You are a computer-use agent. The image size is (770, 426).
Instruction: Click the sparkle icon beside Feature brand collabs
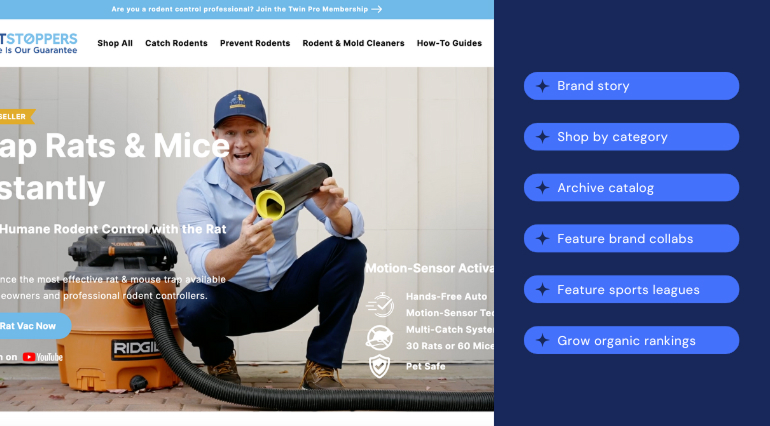pos(542,239)
